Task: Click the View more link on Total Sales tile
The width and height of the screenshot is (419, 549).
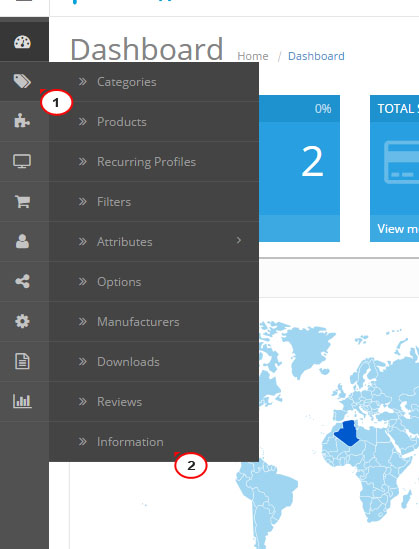Action: 398,229
